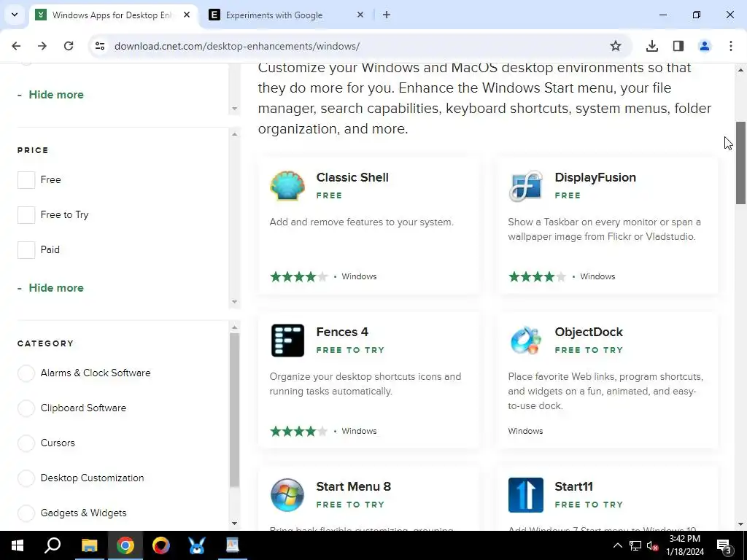Open the Start11 title link
The image size is (747, 560).
pyautogui.click(x=573, y=486)
